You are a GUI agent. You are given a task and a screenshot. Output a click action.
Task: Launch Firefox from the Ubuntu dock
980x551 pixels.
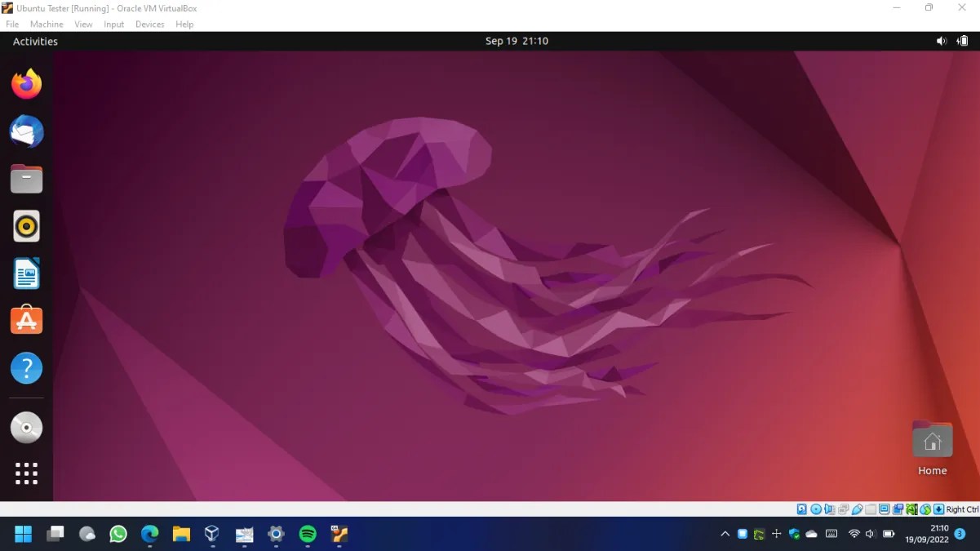pyautogui.click(x=26, y=84)
